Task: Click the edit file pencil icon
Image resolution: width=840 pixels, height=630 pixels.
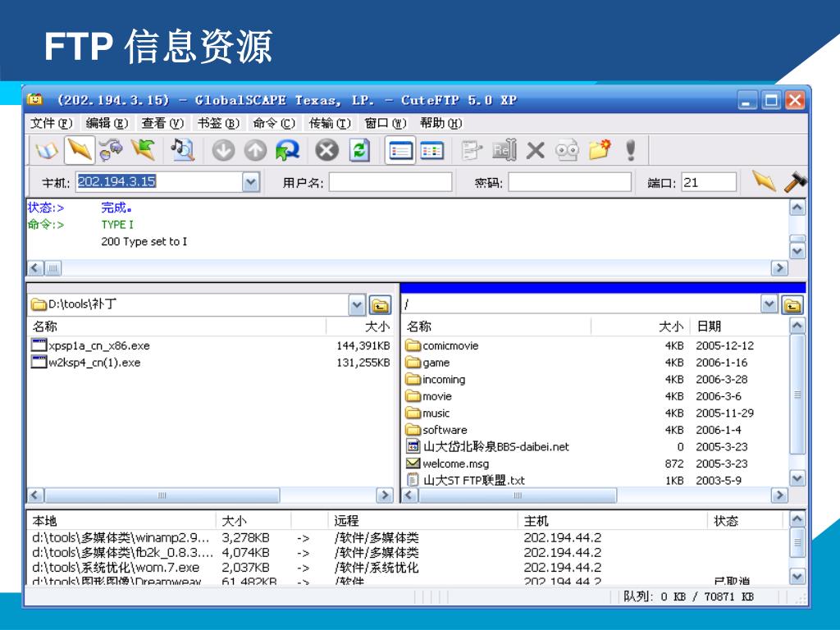Action: (x=472, y=151)
